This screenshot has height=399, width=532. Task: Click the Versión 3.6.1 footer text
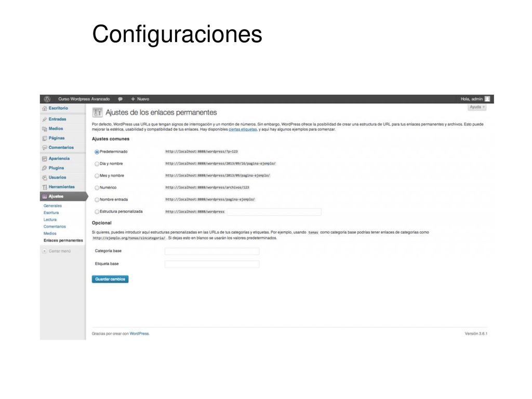point(476,334)
